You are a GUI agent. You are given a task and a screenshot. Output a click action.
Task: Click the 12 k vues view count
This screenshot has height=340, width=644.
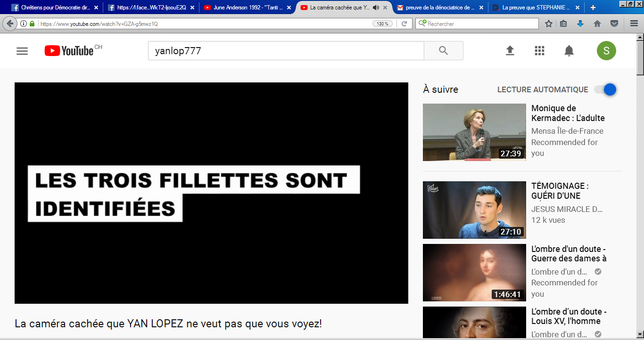tap(548, 220)
